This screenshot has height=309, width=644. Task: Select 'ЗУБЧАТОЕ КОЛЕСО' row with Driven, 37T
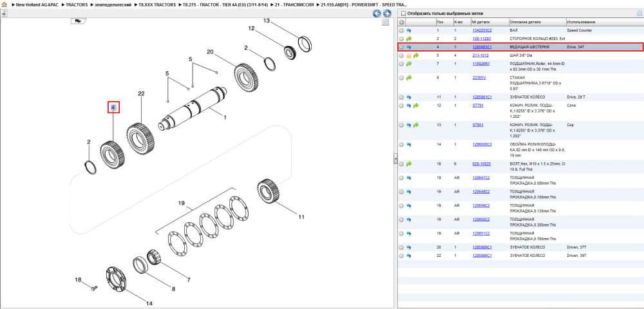pyautogui.click(x=520, y=247)
